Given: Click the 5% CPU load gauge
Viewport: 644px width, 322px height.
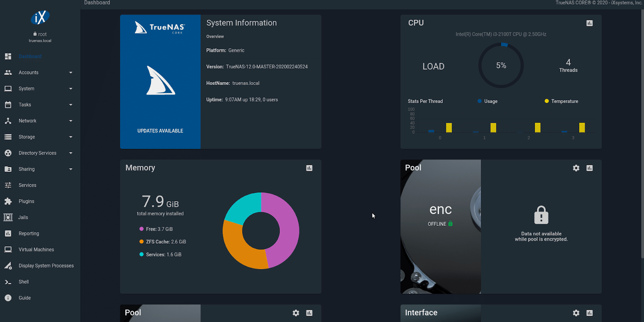Looking at the screenshot, I should [x=501, y=65].
